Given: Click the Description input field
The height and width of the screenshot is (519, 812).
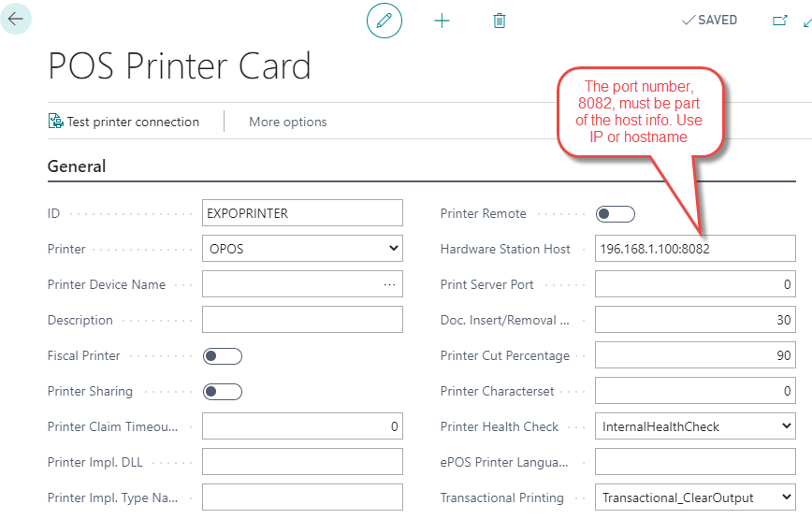Looking at the screenshot, I should coord(302,320).
